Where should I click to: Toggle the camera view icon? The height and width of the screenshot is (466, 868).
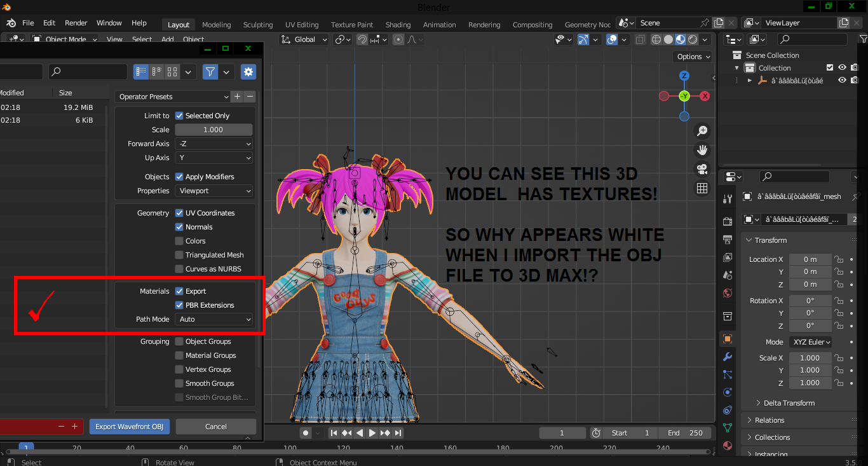pos(702,169)
